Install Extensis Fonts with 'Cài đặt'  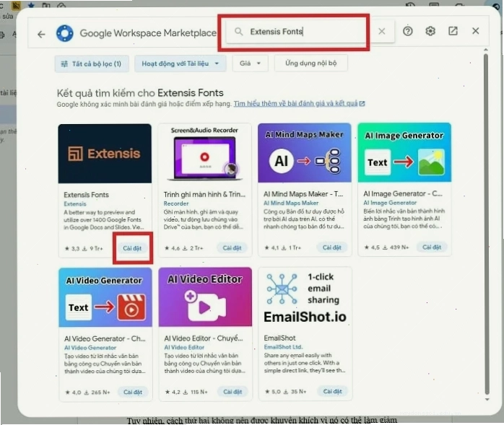[132, 248]
